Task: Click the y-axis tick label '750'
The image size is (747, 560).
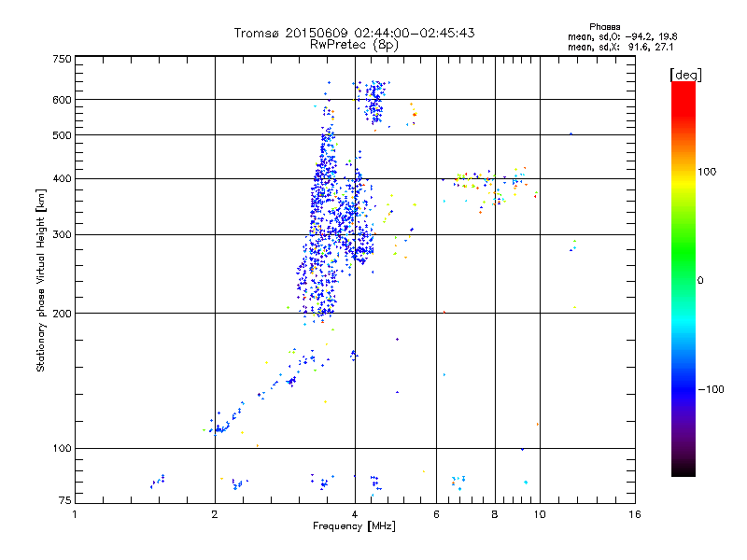Action: (x=62, y=59)
